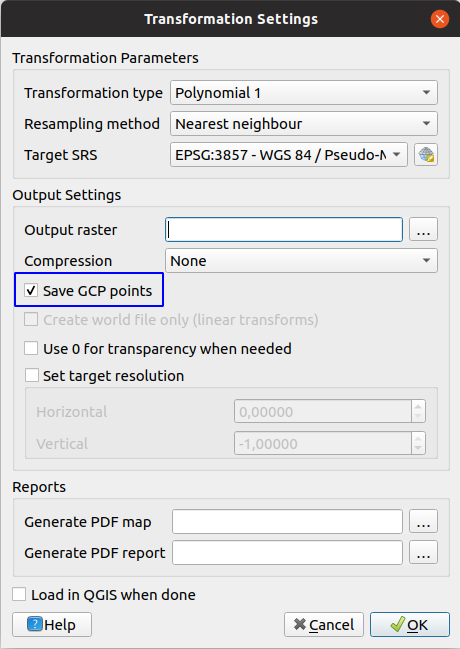This screenshot has height=649, width=460.
Task: Click into the Generate PDF report field
Action: pos(287,552)
